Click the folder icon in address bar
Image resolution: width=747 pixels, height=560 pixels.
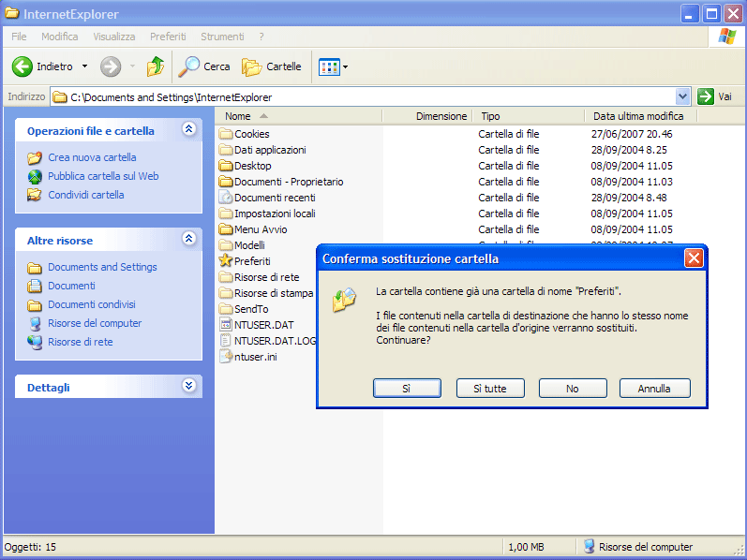(60, 97)
